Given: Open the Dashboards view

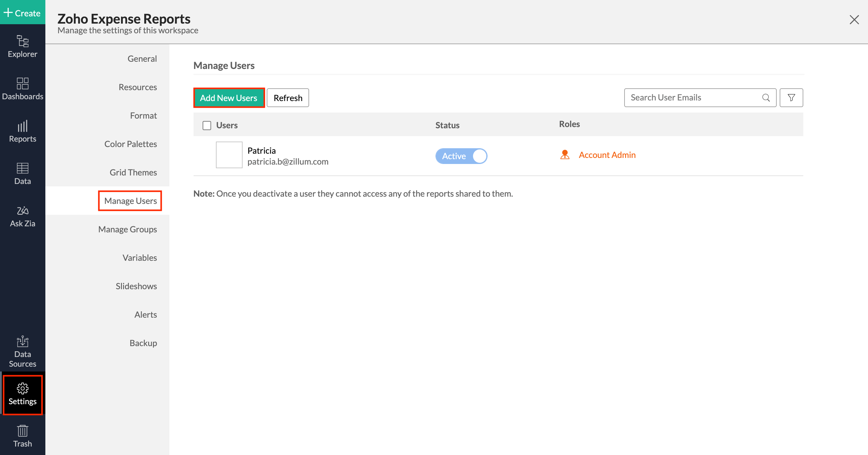Looking at the screenshot, I should 22,89.
